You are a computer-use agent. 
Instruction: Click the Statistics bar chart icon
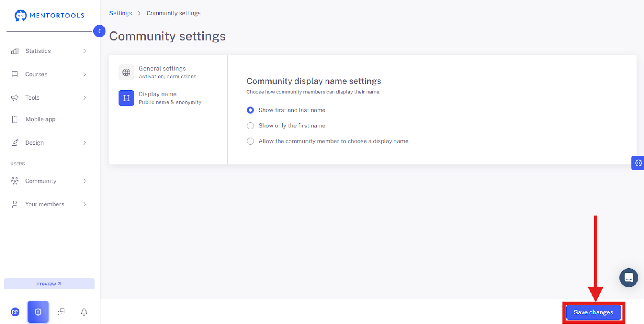pyautogui.click(x=15, y=51)
